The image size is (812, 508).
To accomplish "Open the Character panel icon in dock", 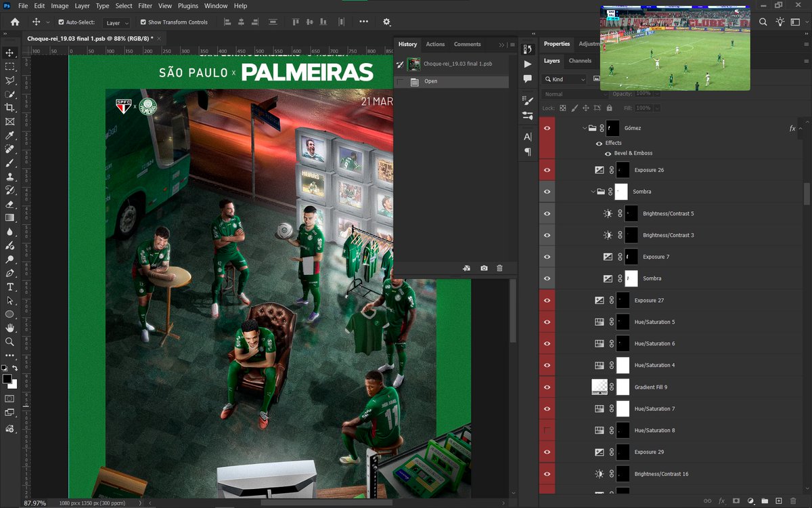I will click(528, 137).
